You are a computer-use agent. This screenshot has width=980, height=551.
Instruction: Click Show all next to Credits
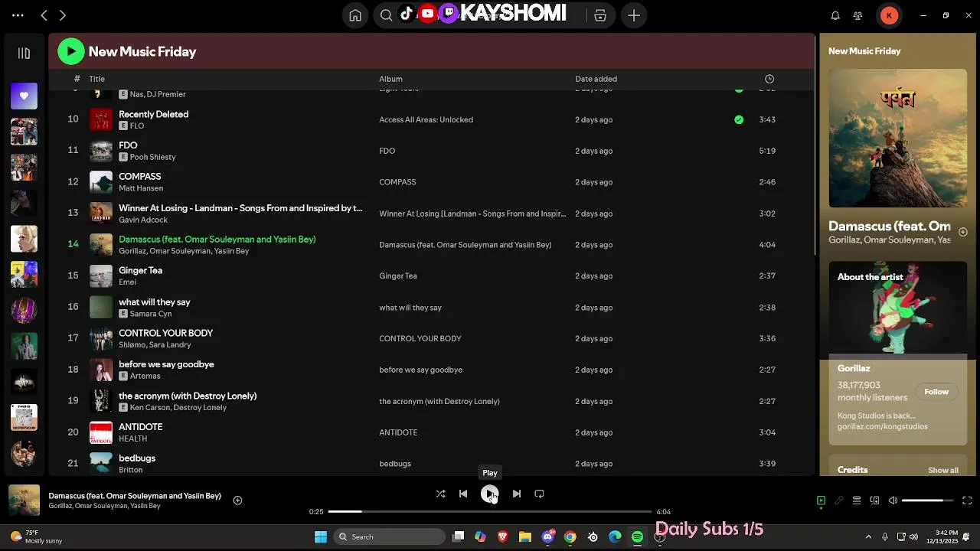click(943, 470)
